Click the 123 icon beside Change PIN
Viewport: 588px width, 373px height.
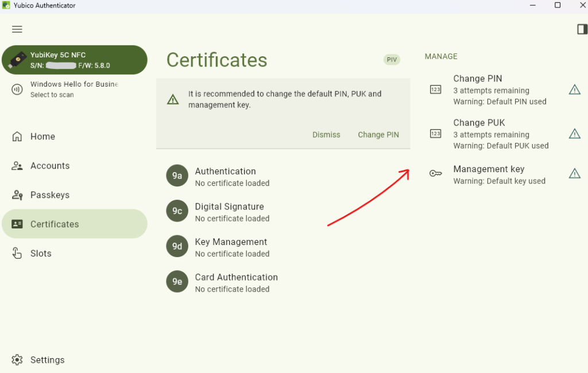(435, 90)
